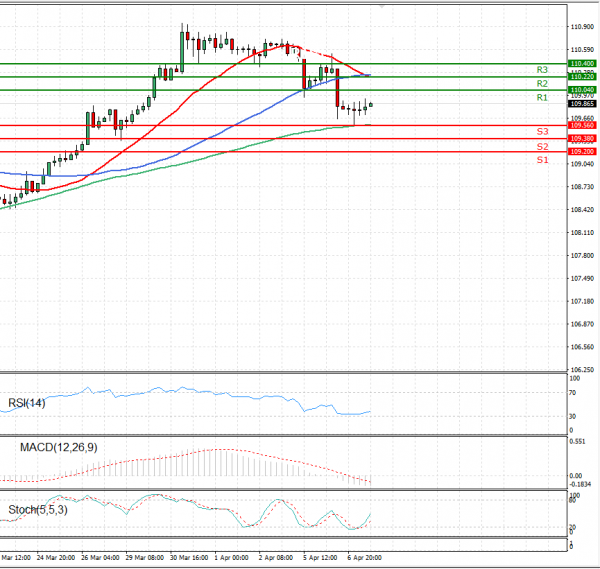
Task: Select the MACD(12,26,9) indicator label
Action: 59,447
